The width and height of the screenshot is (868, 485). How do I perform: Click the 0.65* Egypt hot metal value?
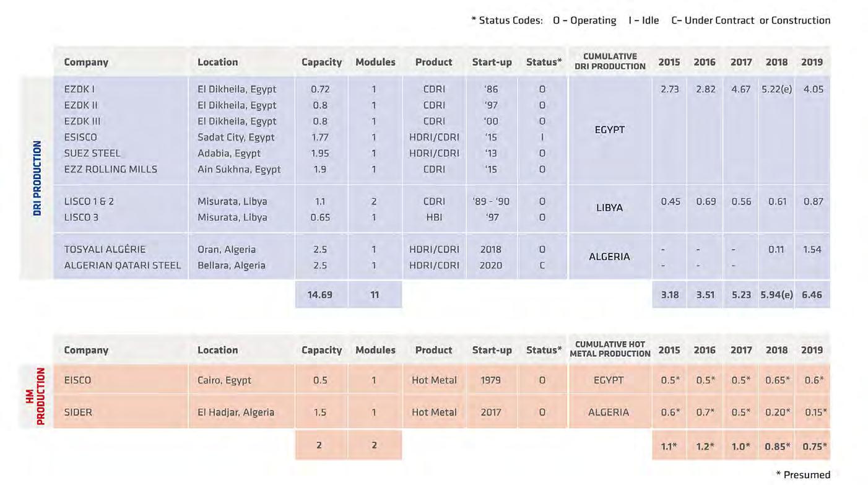coord(777,380)
